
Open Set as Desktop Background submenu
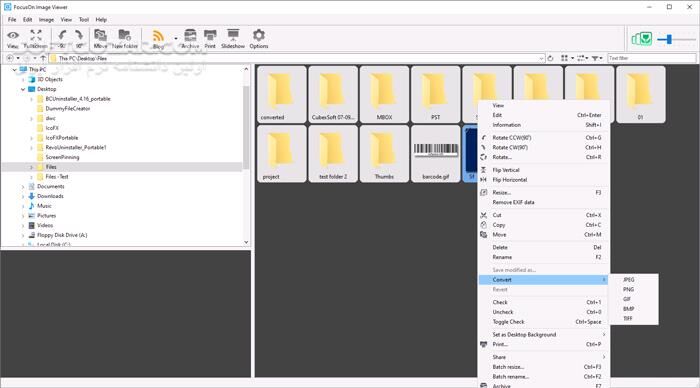[544, 334]
